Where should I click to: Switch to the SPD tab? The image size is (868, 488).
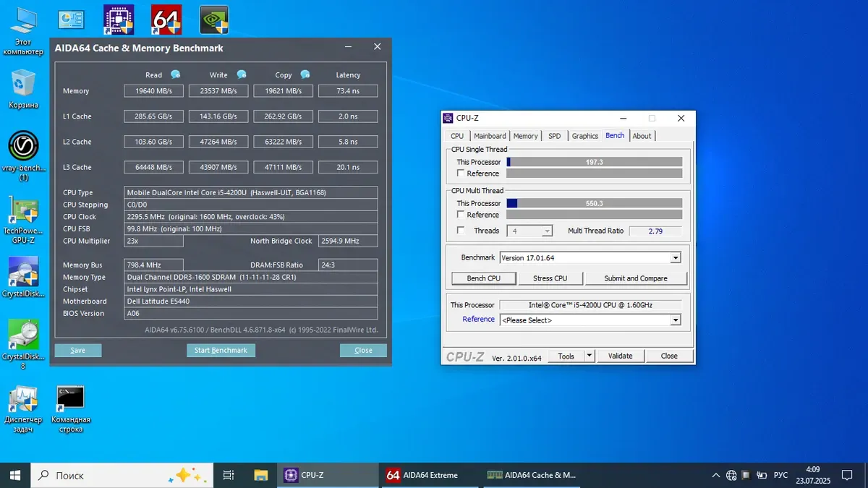point(554,136)
